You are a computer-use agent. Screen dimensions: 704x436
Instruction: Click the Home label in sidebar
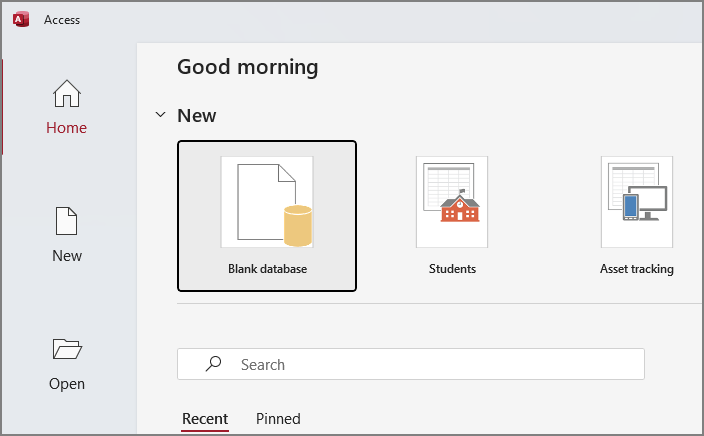[67, 128]
